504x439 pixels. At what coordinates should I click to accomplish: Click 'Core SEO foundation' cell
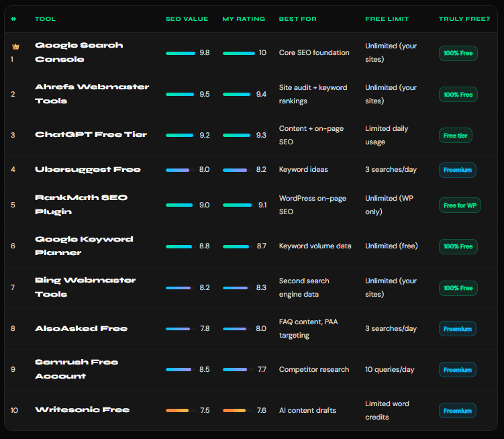point(314,53)
